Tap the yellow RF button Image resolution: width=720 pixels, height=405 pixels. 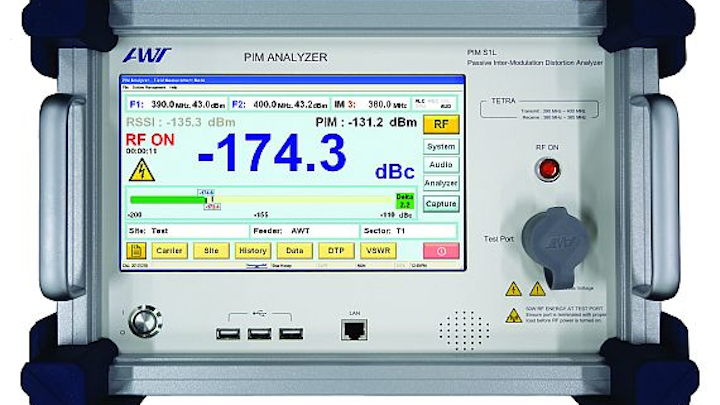click(441, 124)
